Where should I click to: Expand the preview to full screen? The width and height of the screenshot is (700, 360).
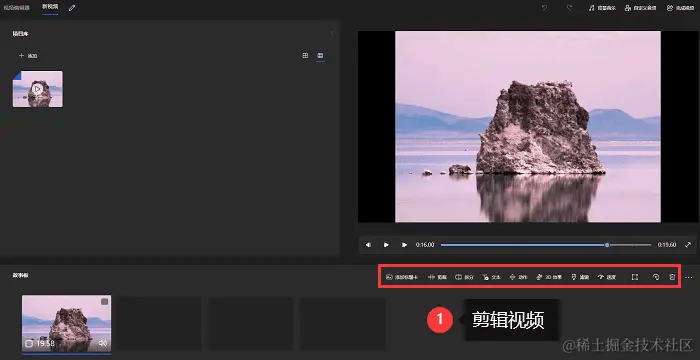[688, 245]
